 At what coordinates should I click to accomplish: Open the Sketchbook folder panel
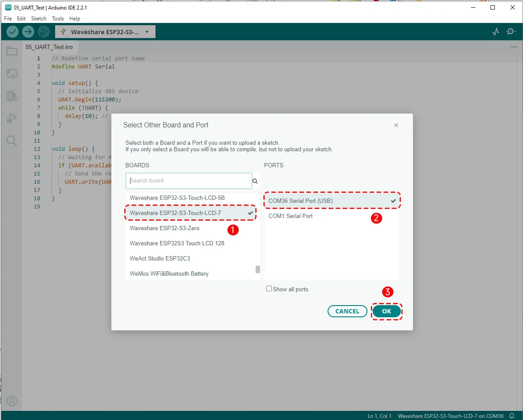(12, 51)
